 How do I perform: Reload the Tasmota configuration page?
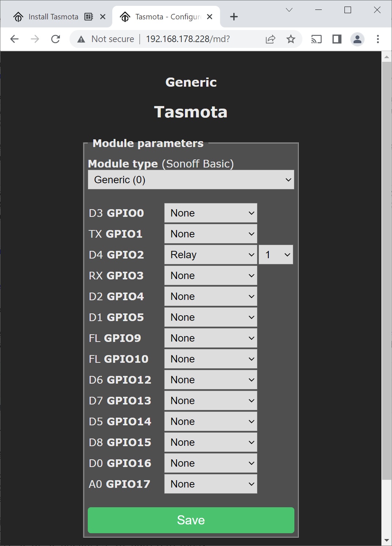(x=56, y=39)
